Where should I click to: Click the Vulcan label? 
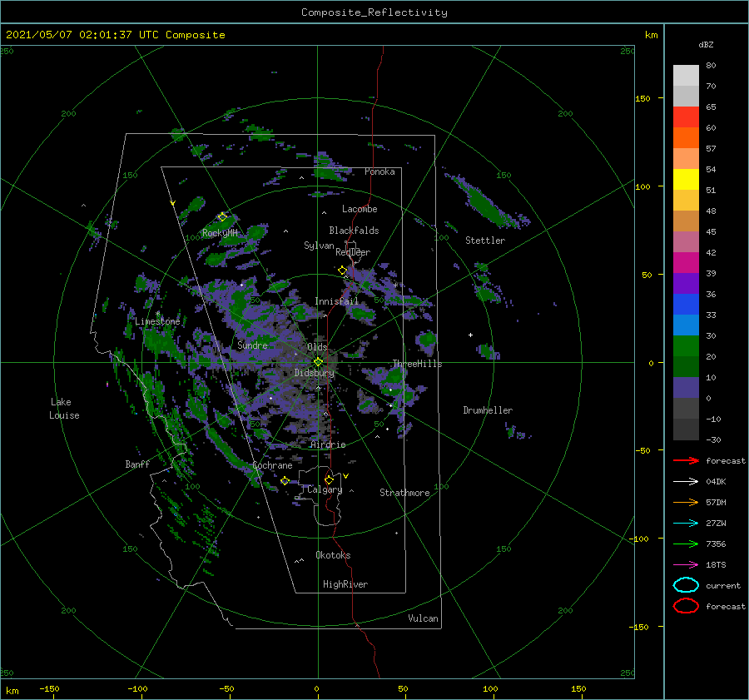[423, 618]
